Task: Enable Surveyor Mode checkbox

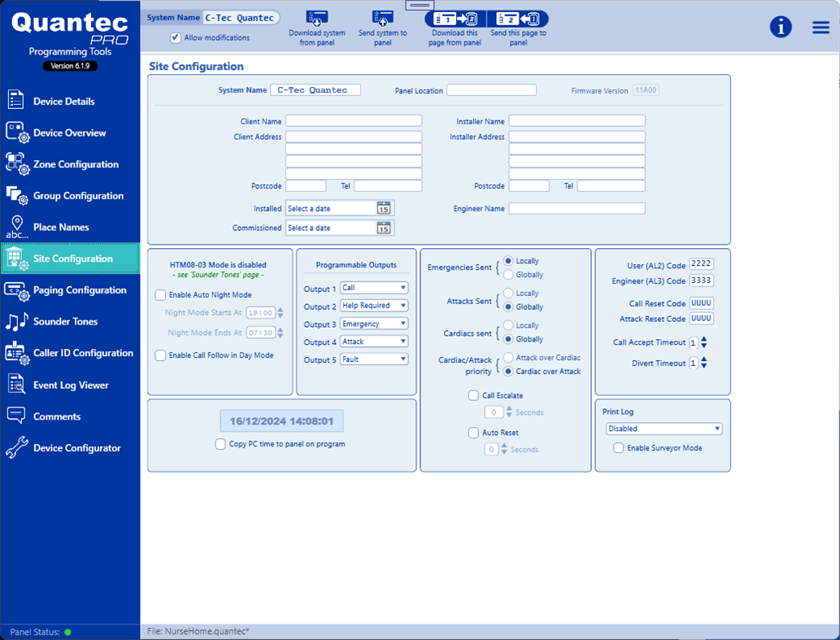Action: (x=618, y=448)
